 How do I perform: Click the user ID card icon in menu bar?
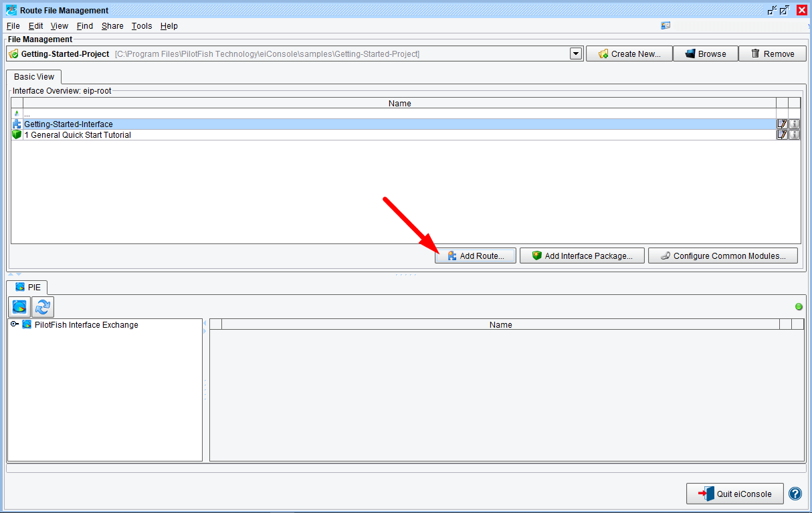point(666,25)
